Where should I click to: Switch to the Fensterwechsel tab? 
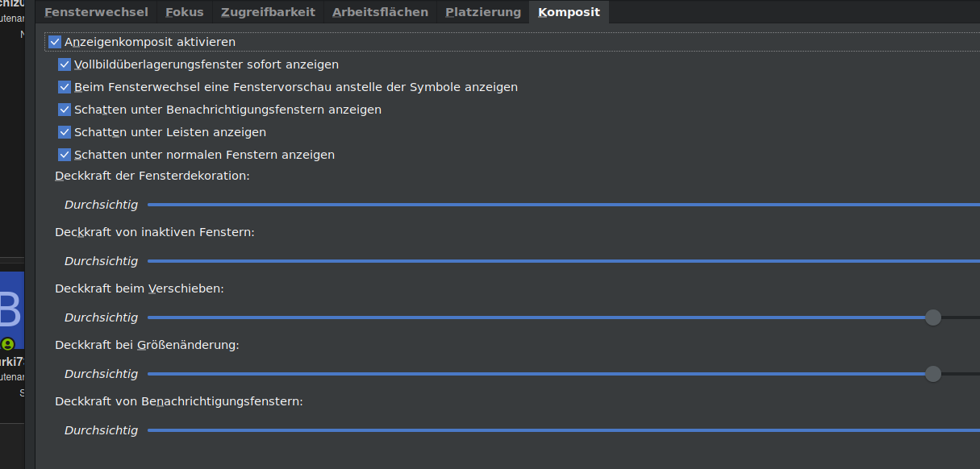click(97, 11)
